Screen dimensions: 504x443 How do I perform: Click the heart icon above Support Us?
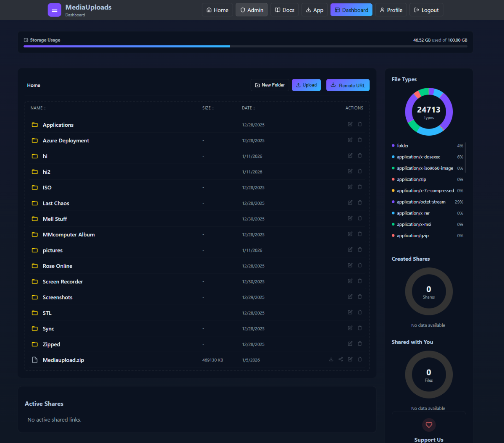[x=429, y=425]
